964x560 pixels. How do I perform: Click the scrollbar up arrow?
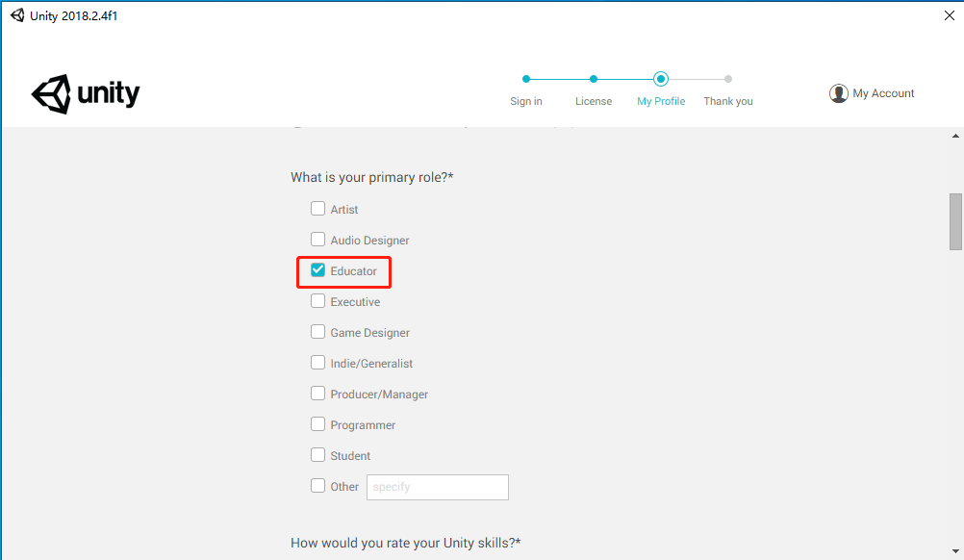click(x=955, y=136)
